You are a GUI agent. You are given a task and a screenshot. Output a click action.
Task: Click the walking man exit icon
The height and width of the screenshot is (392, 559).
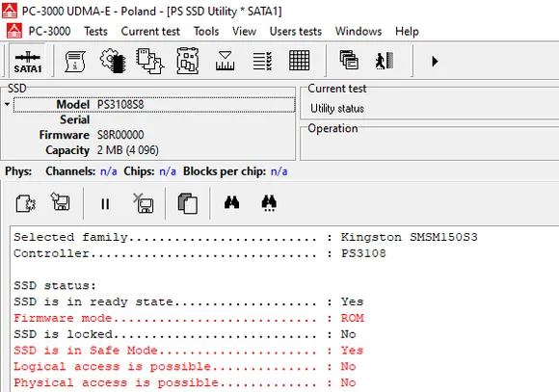pos(385,61)
